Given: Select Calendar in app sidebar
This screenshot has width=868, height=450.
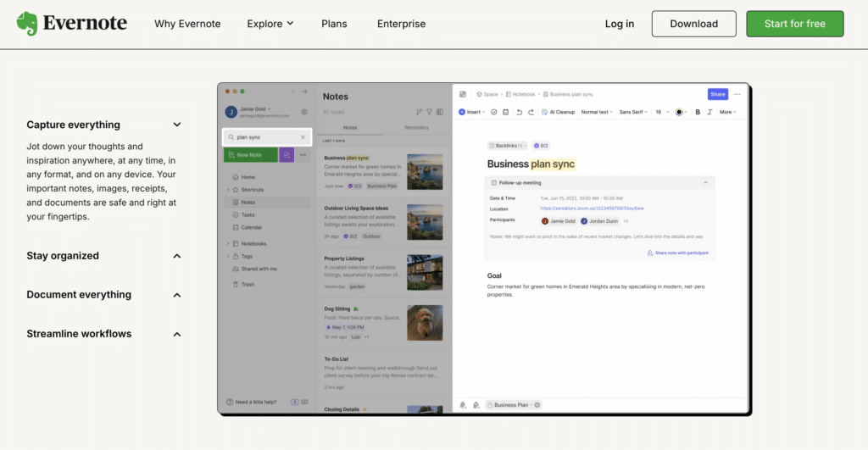Looking at the screenshot, I should click(x=248, y=227).
